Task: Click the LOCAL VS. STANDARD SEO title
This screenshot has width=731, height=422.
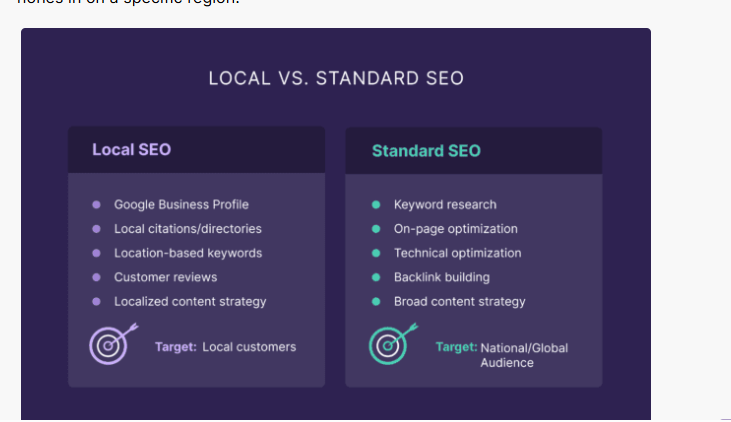Action: [336, 78]
